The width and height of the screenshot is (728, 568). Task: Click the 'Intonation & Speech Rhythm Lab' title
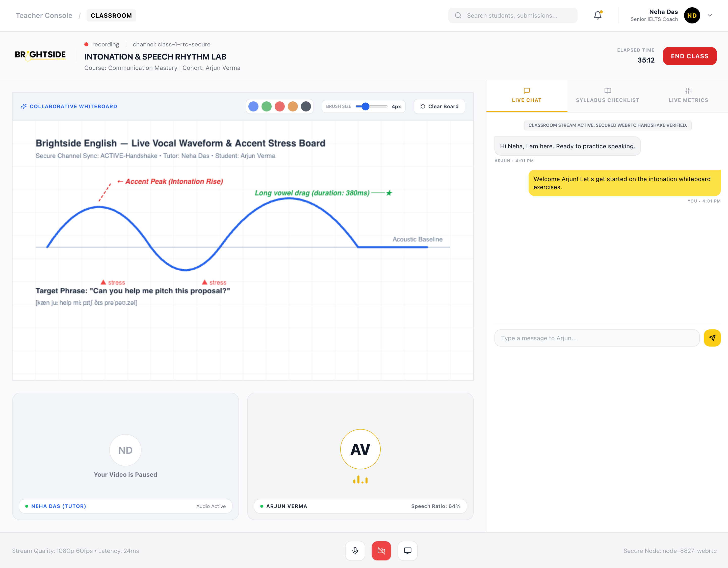tap(155, 57)
